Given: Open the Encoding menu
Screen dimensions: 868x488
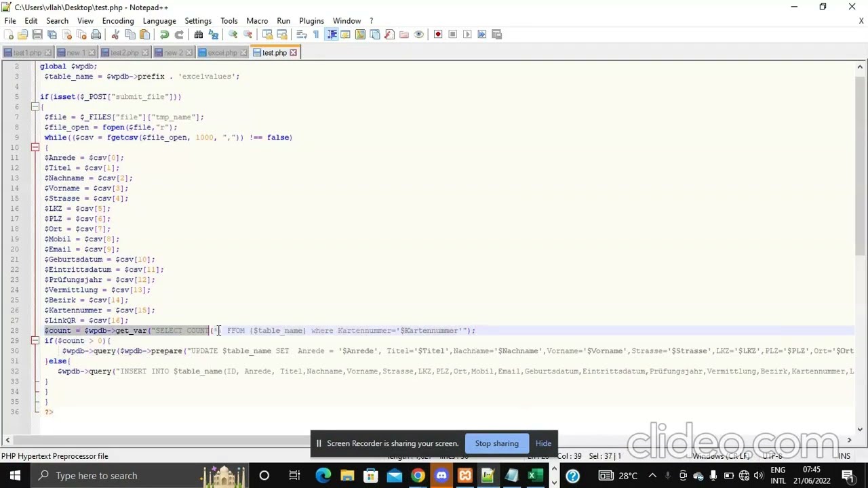Looking at the screenshot, I should point(118,21).
